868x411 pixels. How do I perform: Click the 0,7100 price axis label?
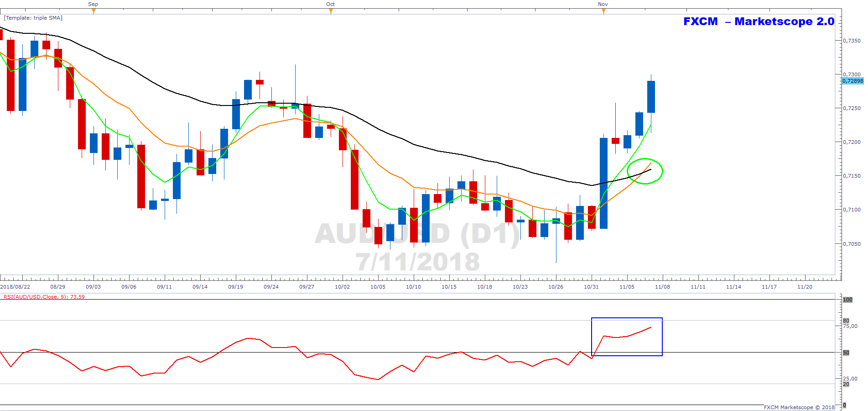[x=852, y=210]
